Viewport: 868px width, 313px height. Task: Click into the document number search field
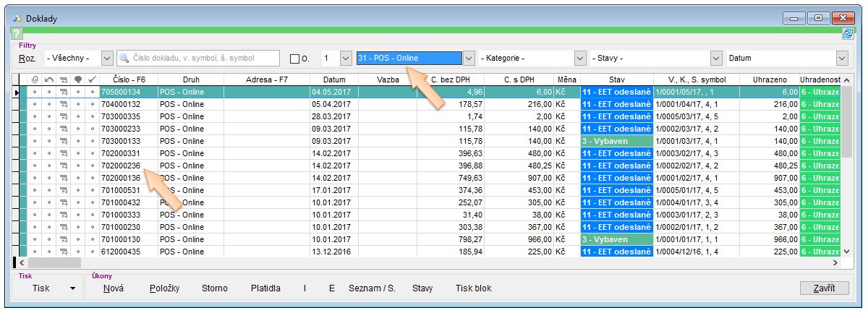click(x=204, y=59)
